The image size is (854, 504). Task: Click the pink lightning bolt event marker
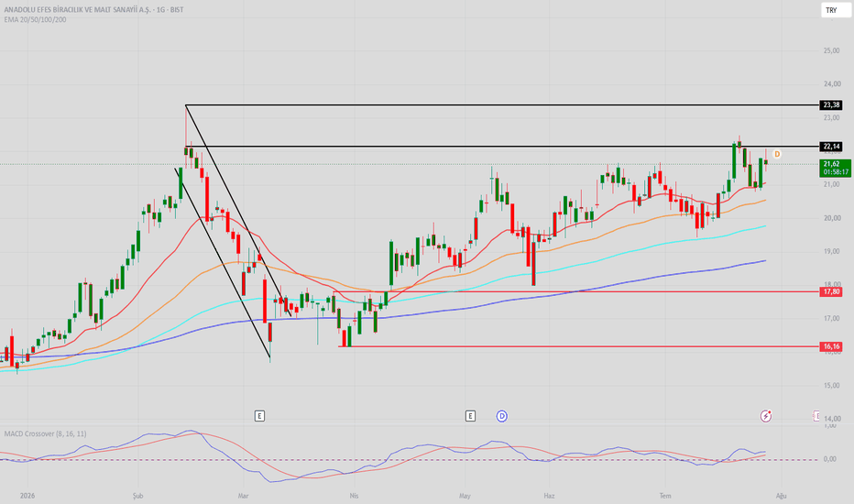pos(766,416)
